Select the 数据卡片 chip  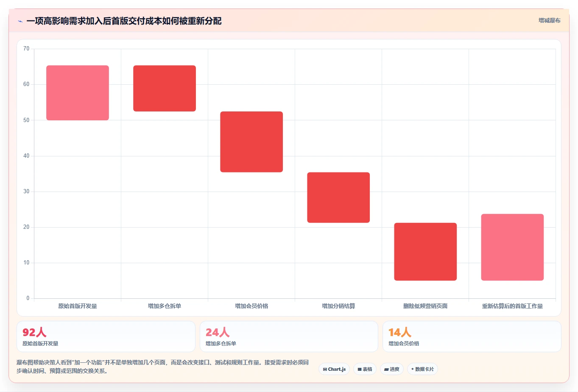pos(422,369)
